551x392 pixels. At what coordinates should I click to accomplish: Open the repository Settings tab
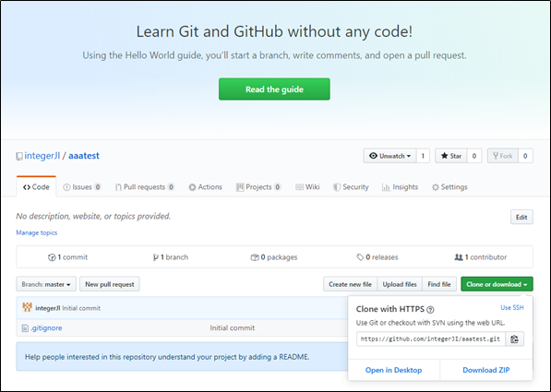pos(449,187)
